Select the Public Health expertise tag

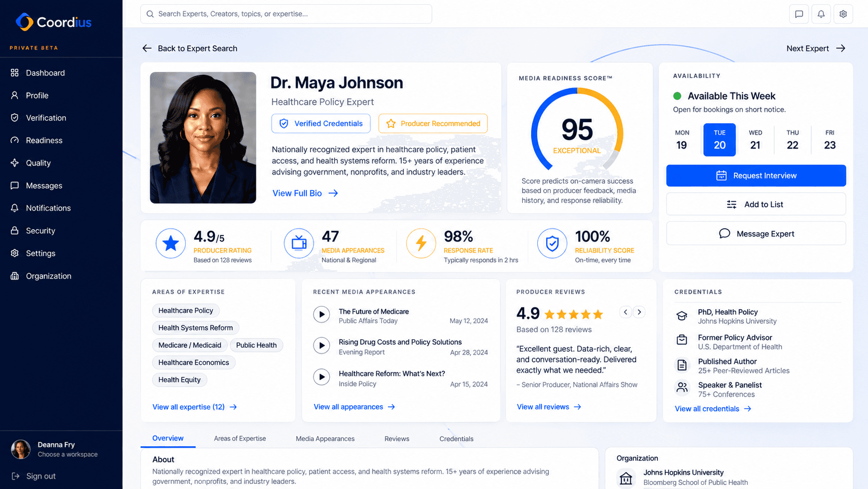256,345
